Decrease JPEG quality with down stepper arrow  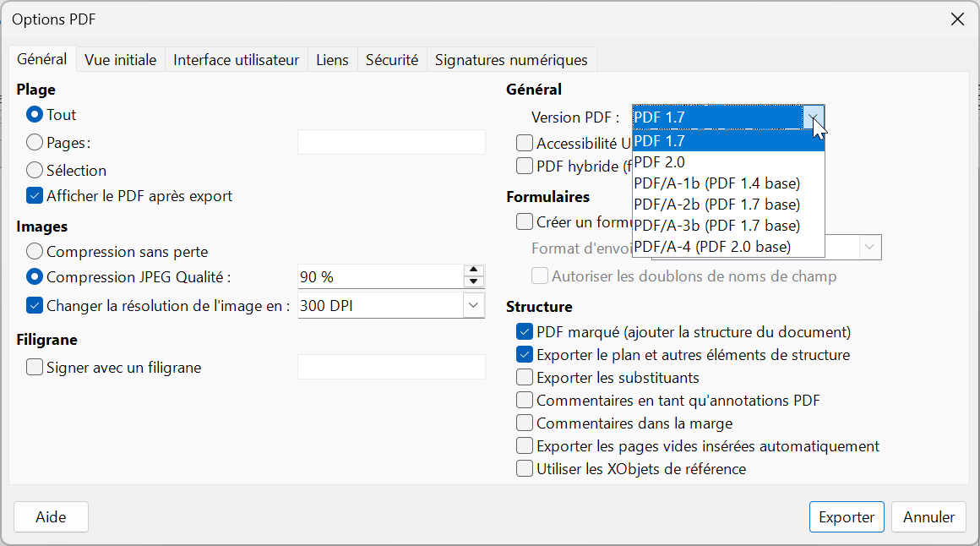474,282
